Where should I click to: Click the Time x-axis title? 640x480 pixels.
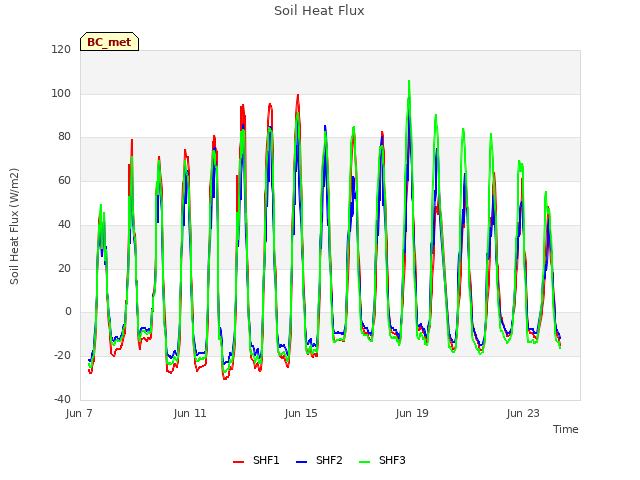pyautogui.click(x=566, y=429)
